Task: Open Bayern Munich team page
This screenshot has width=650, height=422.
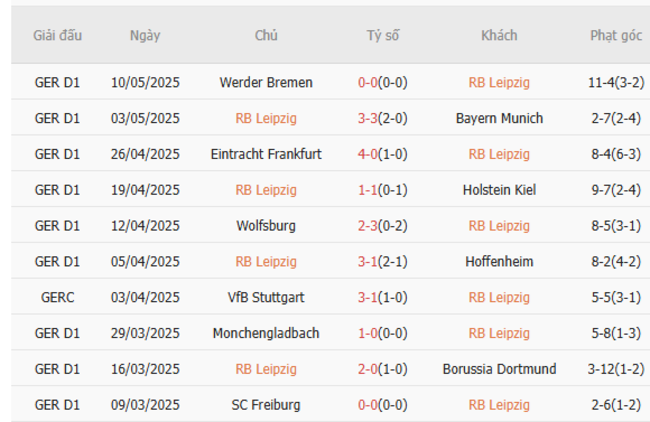Action: [x=499, y=118]
